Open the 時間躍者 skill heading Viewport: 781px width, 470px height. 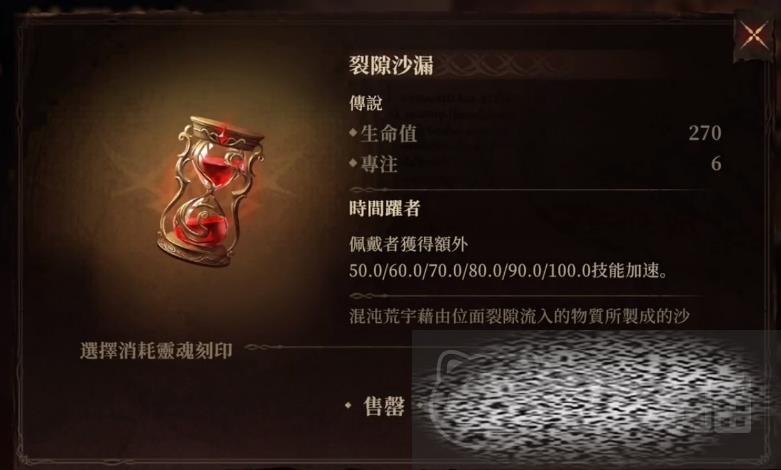click(385, 208)
